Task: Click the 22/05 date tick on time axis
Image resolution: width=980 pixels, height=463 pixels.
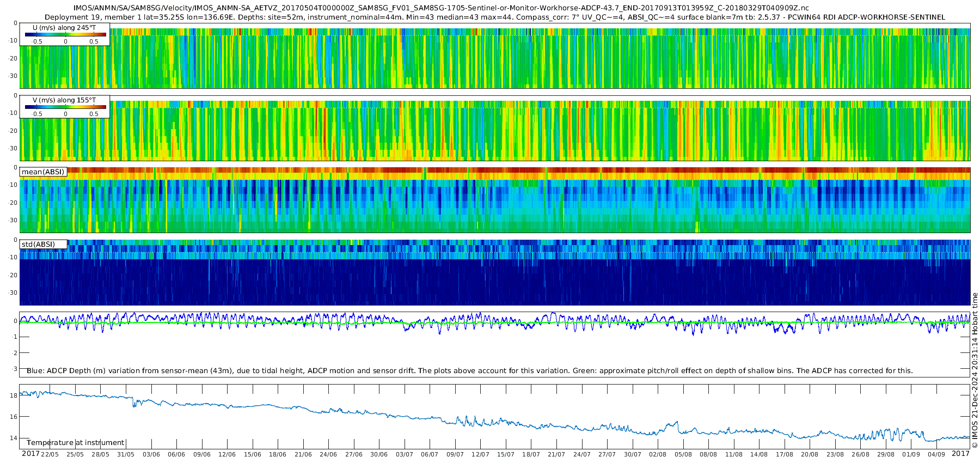Action: (x=50, y=454)
